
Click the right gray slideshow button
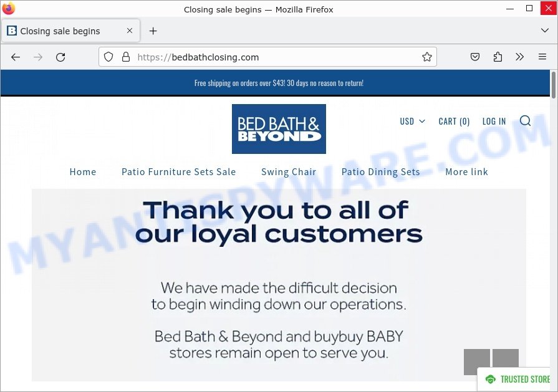506,361
